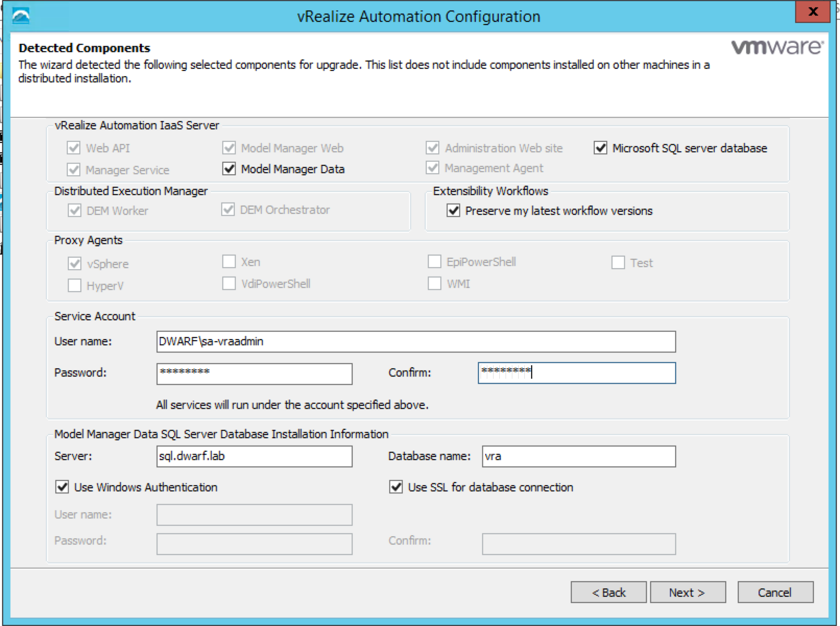
Task: Click the Management Agent checkbox
Action: 433,168
